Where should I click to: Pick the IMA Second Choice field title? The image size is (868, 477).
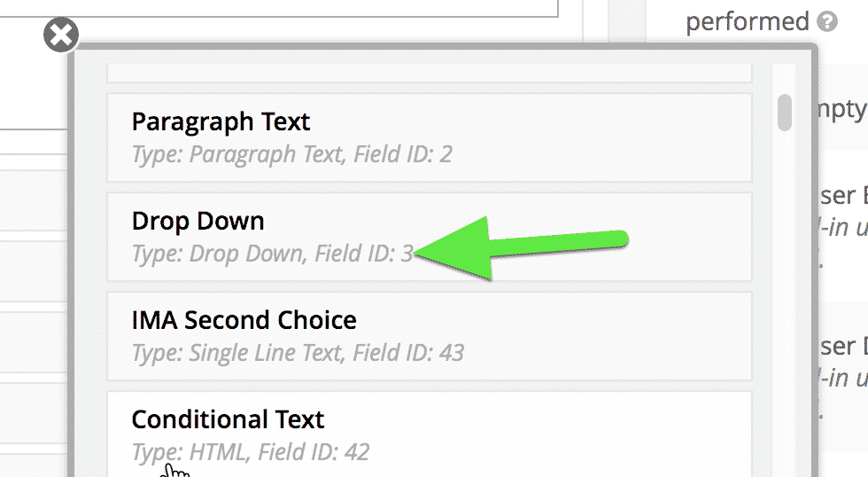(x=244, y=320)
